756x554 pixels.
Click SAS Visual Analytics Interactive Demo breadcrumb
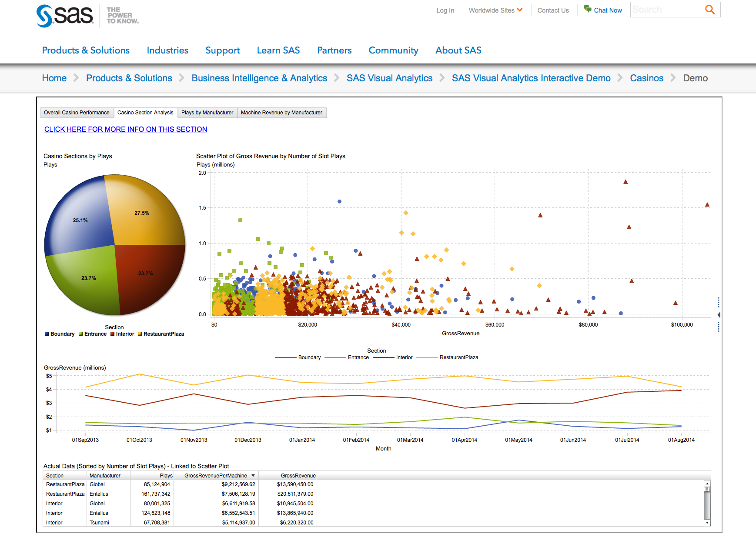[531, 78]
